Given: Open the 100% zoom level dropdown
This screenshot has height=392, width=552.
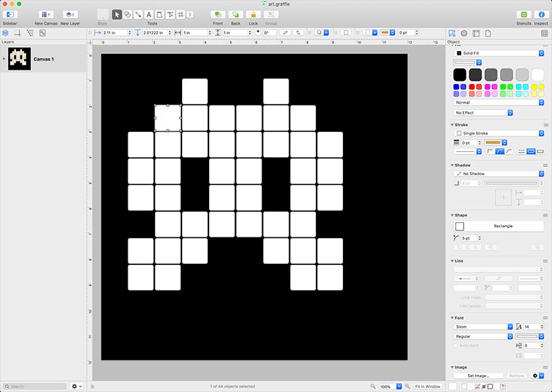Looking at the screenshot, I should 391,386.
